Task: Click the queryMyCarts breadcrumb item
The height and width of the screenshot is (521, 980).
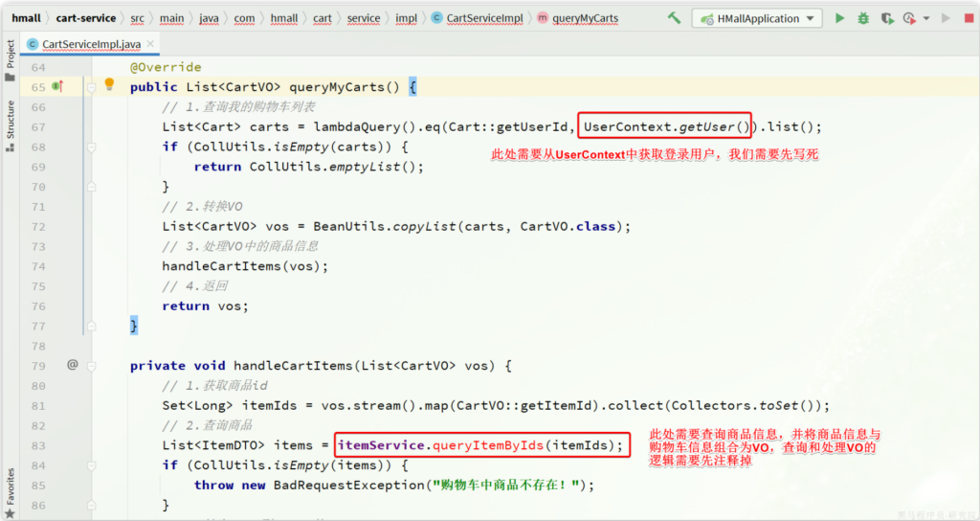Action: (x=585, y=18)
